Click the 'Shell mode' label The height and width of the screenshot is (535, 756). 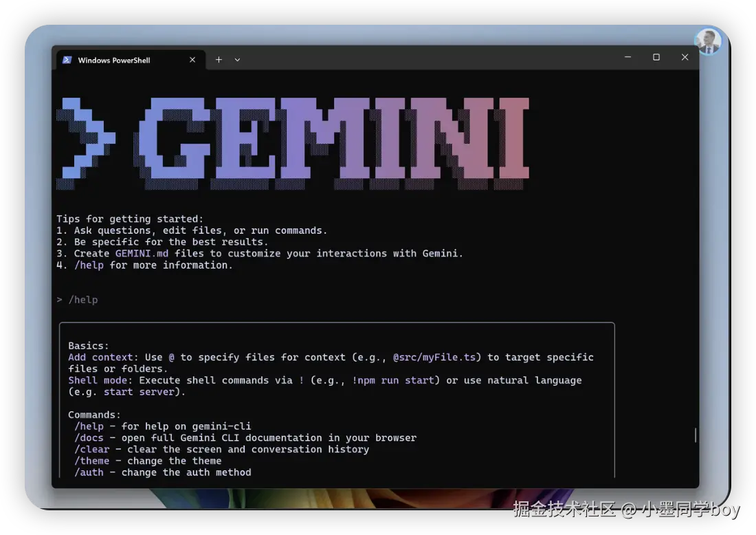98,380
